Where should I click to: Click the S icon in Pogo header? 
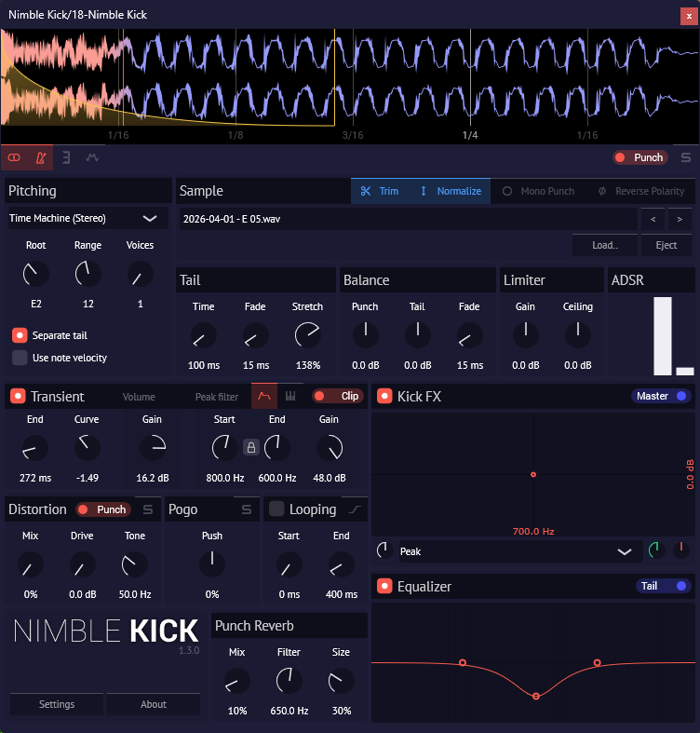(247, 509)
